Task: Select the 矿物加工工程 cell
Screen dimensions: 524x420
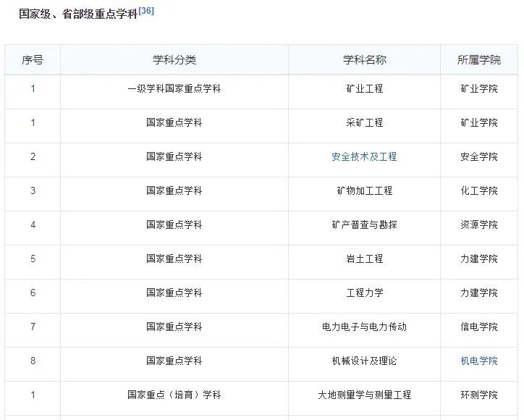Action: point(364,190)
